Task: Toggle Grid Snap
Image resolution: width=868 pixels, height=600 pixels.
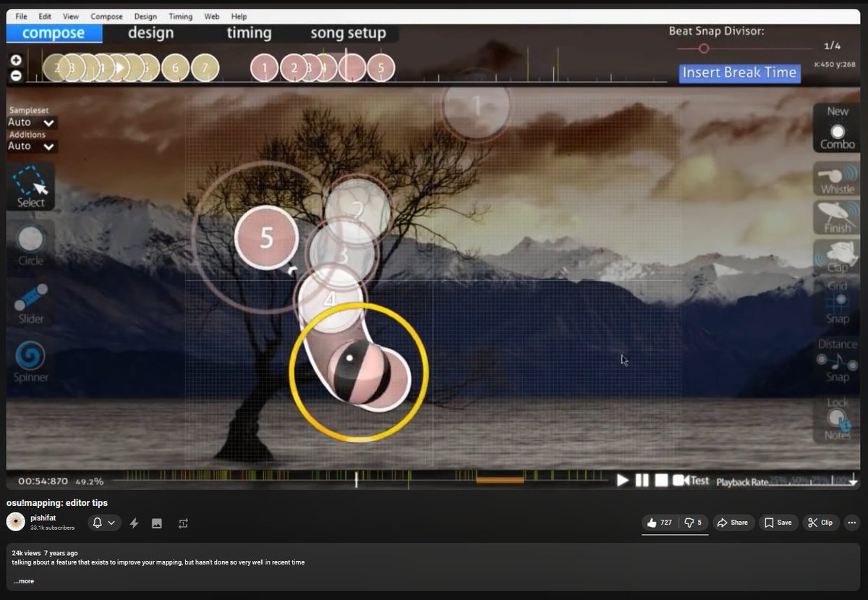Action: [x=837, y=302]
